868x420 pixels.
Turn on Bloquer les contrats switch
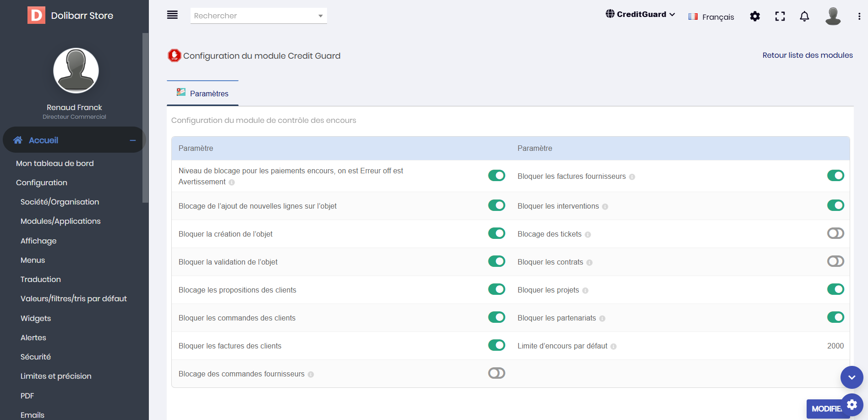835,261
